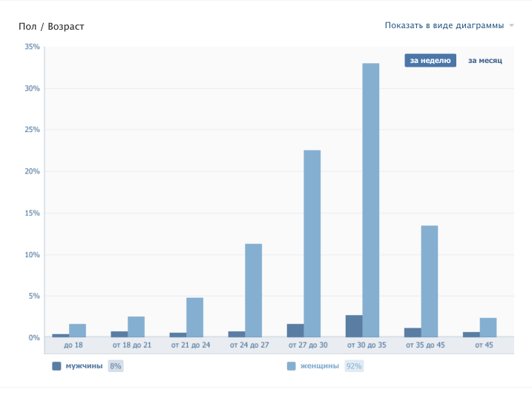Click the dropdown arrow beside 'Показать в виде диаграммы'

(512, 26)
